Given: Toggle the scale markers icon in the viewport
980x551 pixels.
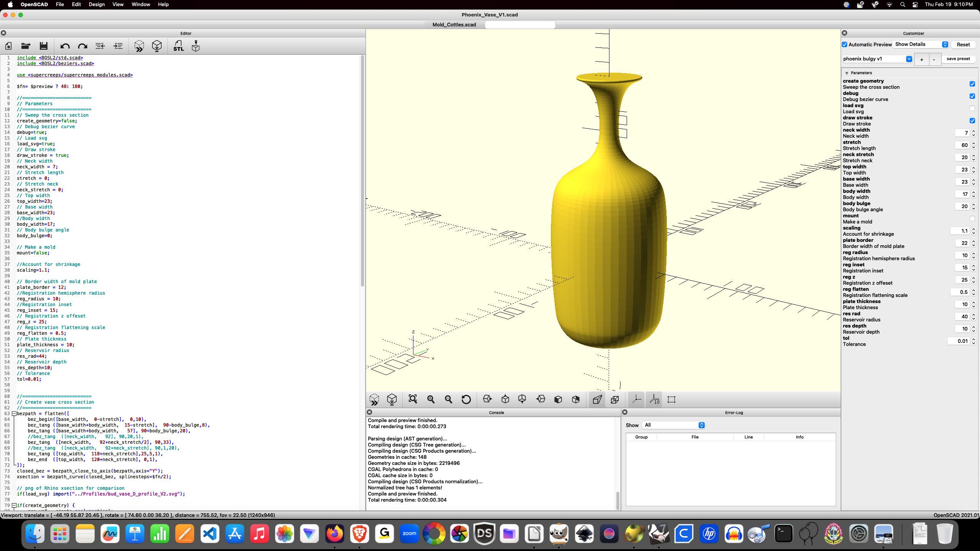Looking at the screenshot, I should [654, 399].
